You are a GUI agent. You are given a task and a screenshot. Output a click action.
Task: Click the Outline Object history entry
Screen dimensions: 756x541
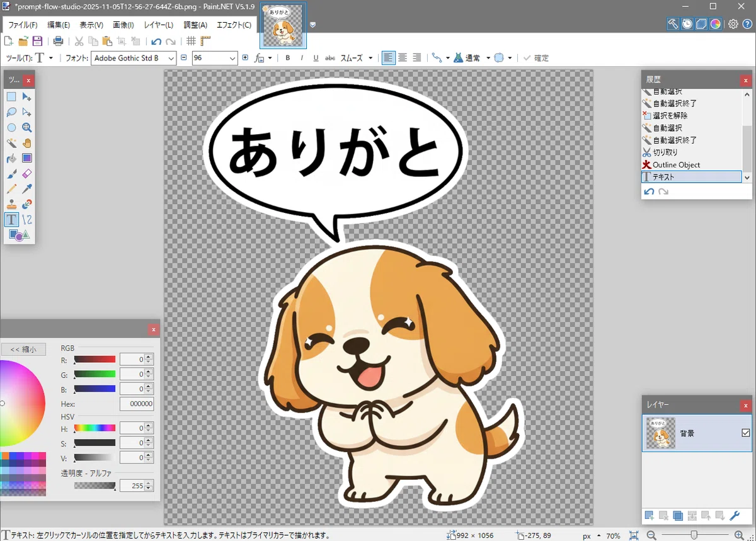coord(691,164)
